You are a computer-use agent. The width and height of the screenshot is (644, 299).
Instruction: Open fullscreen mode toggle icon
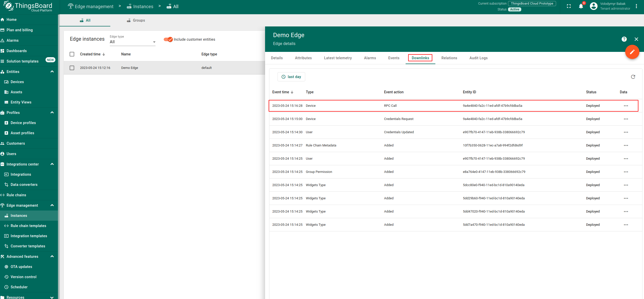(569, 6)
